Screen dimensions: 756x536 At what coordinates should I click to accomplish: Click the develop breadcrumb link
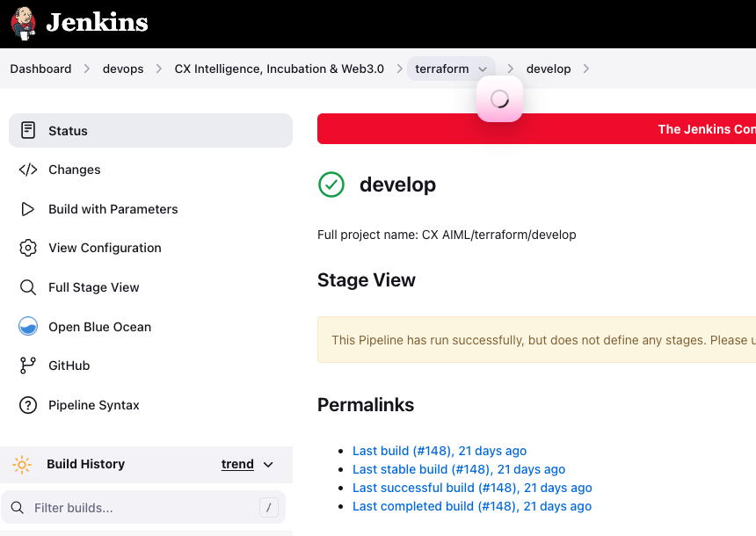coord(549,69)
